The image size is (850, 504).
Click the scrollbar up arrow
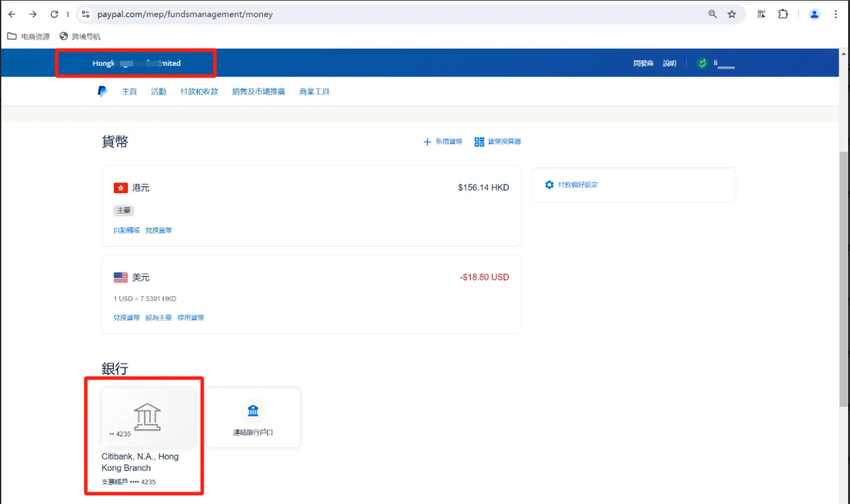tap(844, 54)
